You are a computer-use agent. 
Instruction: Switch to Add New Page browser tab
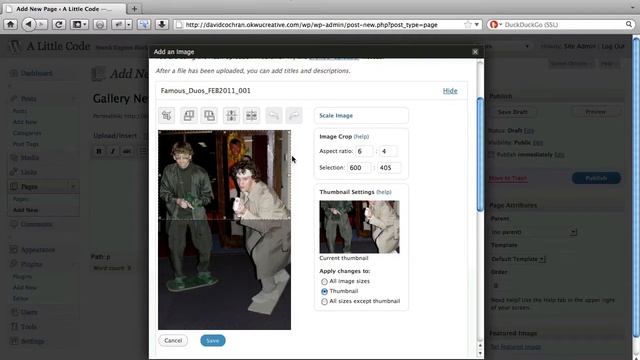point(64,9)
